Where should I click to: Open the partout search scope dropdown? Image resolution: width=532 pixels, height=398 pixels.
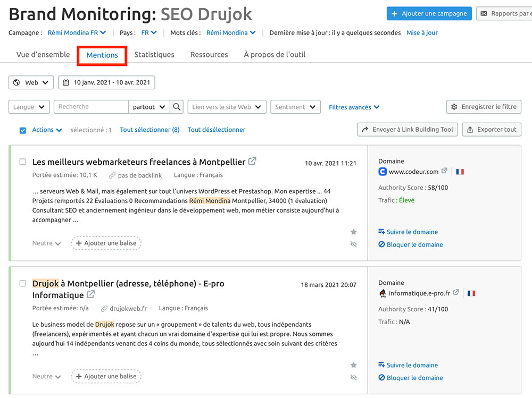click(x=149, y=107)
